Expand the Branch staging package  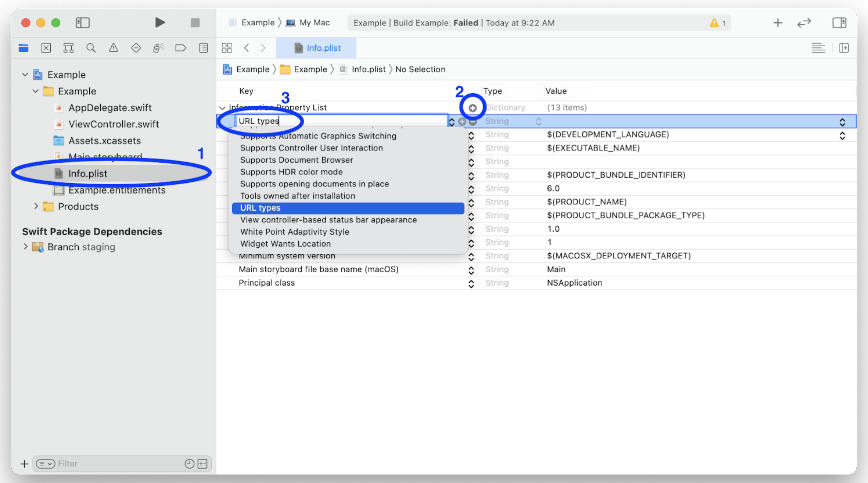pos(25,247)
